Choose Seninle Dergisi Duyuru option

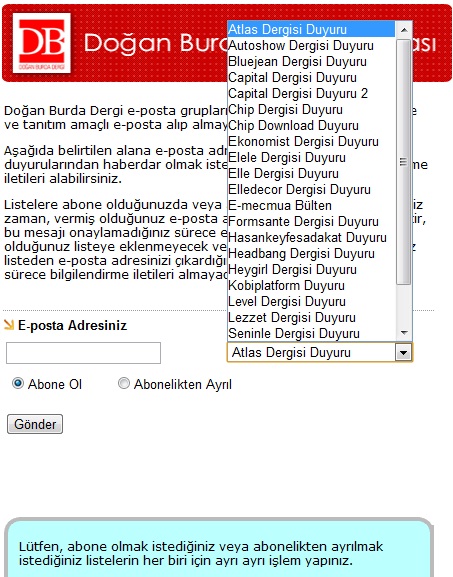pos(311,333)
